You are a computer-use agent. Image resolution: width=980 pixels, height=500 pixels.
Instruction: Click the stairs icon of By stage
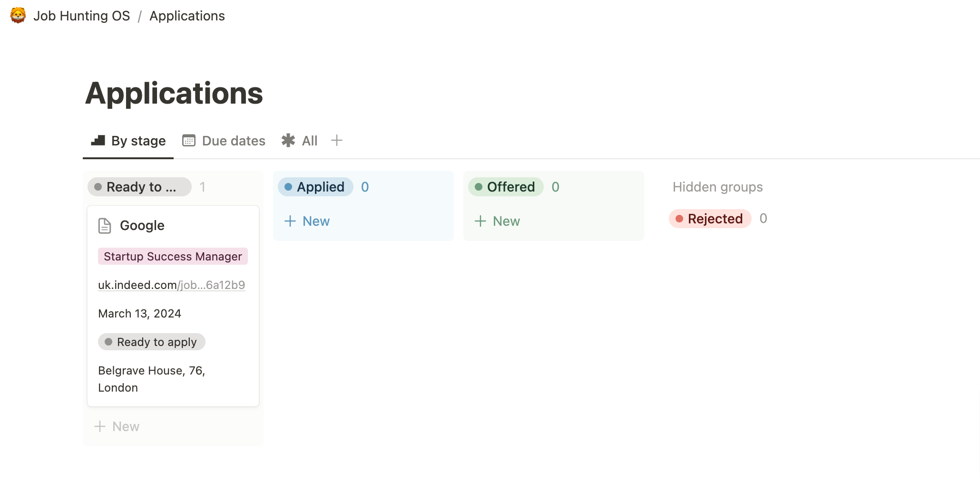(98, 141)
